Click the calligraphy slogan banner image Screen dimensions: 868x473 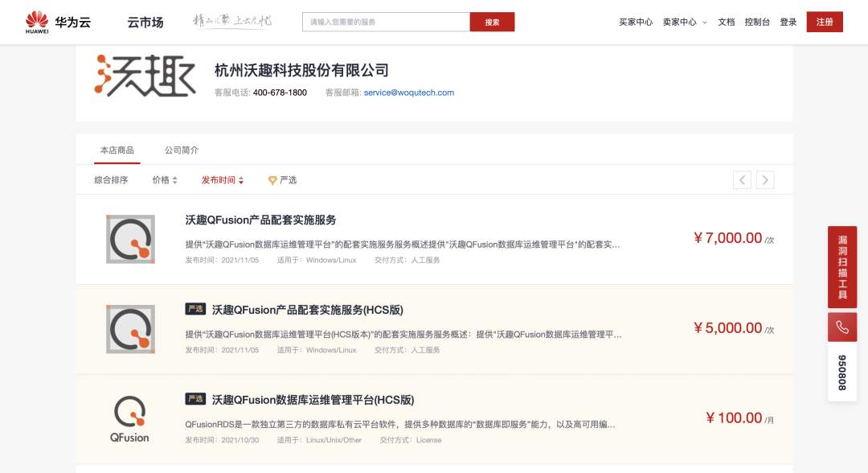click(232, 21)
